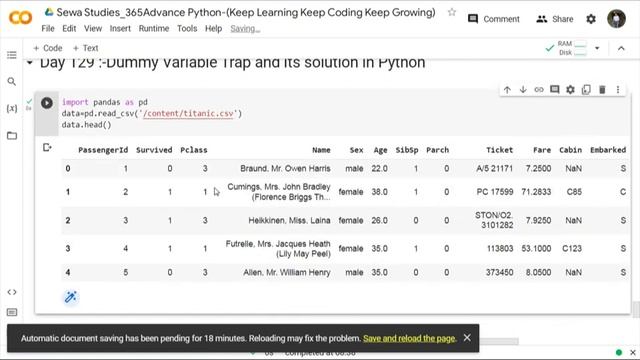Open the Tools menu
The image size is (640, 360).
click(x=187, y=29)
